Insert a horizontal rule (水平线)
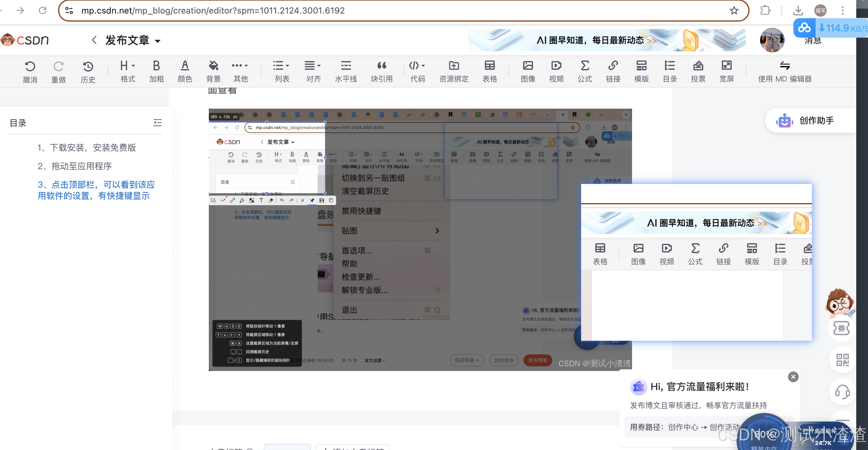This screenshot has height=450, width=868. point(346,71)
